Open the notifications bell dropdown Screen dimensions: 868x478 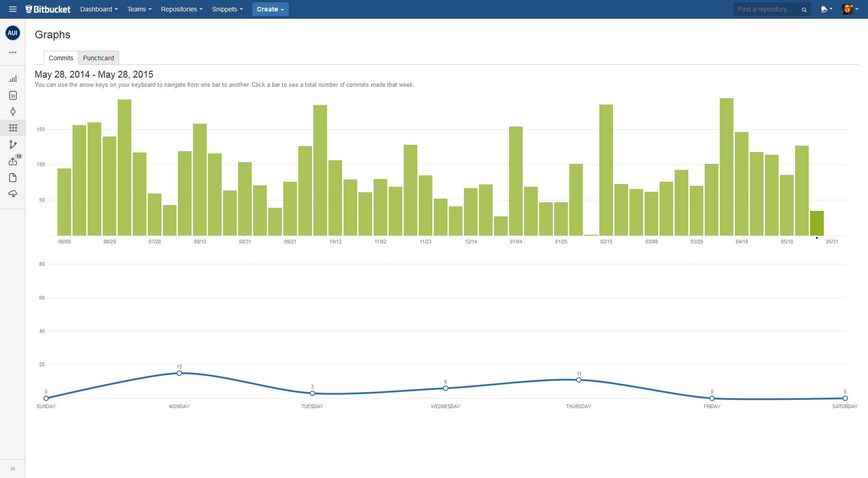point(826,9)
